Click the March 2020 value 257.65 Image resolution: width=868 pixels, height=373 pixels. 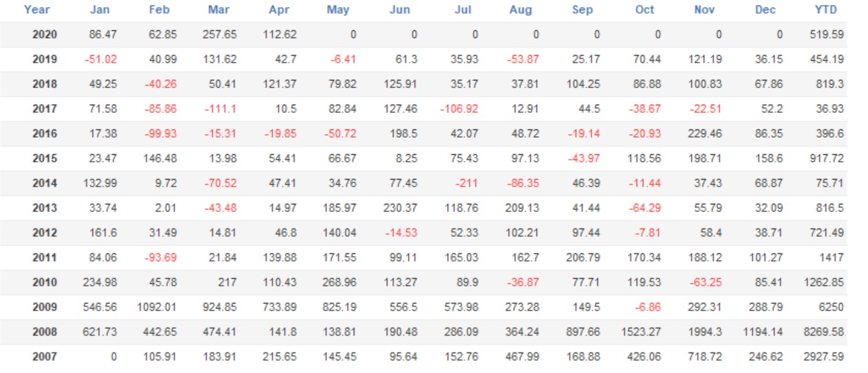[220, 34]
